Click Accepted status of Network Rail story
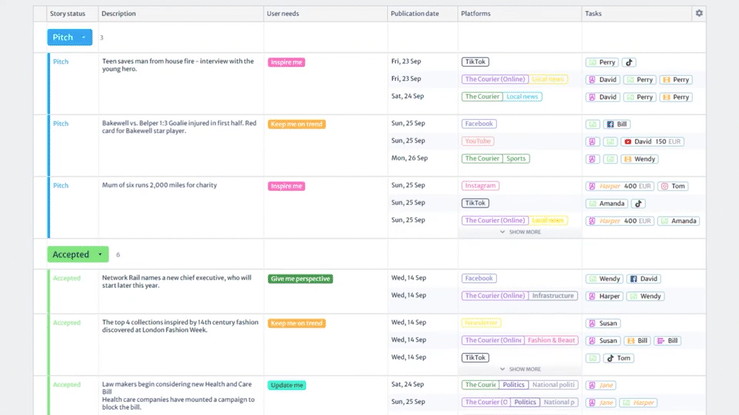The image size is (739, 415). point(66,278)
